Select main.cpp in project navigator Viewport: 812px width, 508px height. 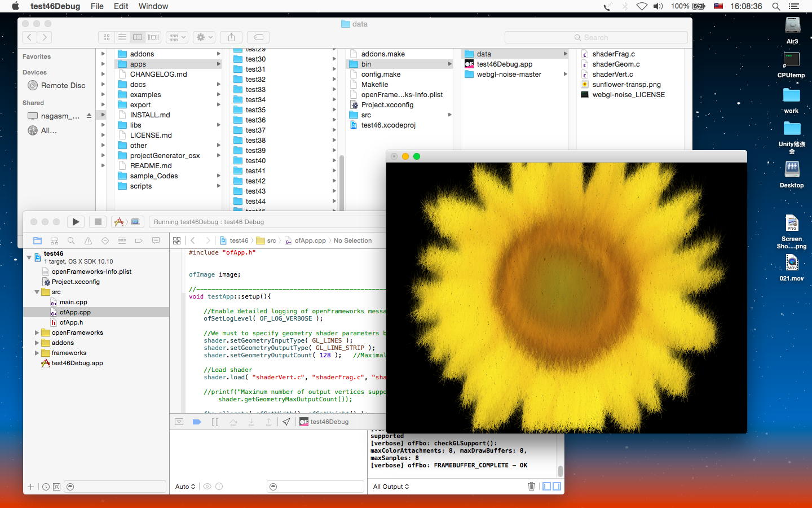[x=73, y=302]
